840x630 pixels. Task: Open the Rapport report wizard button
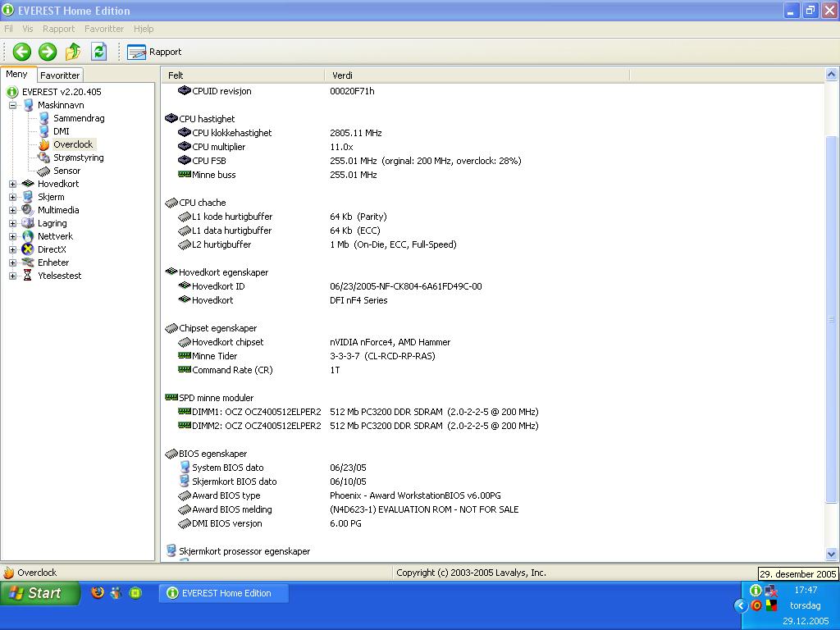(x=154, y=52)
